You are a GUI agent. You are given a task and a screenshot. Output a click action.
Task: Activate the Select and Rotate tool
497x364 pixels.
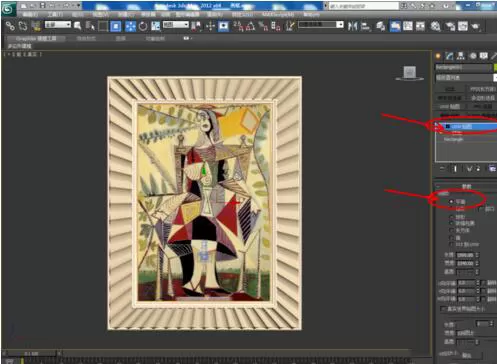pyautogui.click(x=143, y=26)
